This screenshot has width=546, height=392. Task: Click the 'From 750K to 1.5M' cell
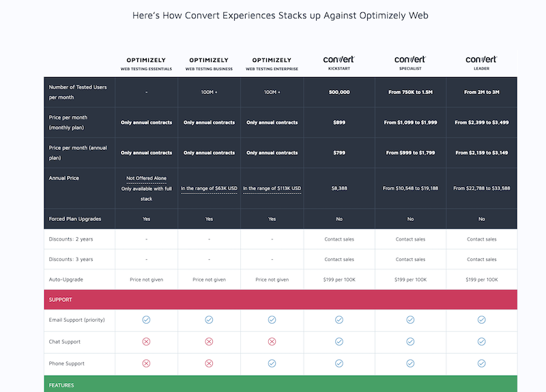411,92
